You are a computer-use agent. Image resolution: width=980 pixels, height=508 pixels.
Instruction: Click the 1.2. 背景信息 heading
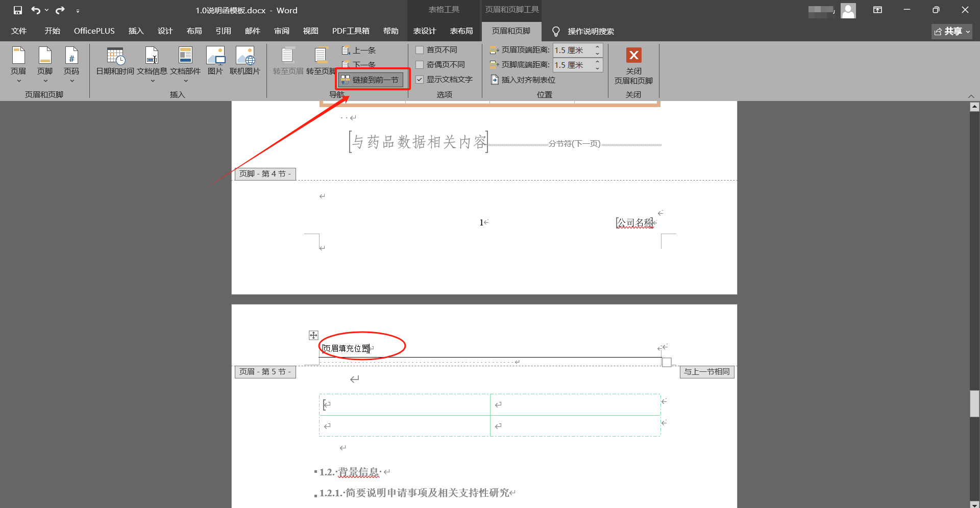(350, 472)
